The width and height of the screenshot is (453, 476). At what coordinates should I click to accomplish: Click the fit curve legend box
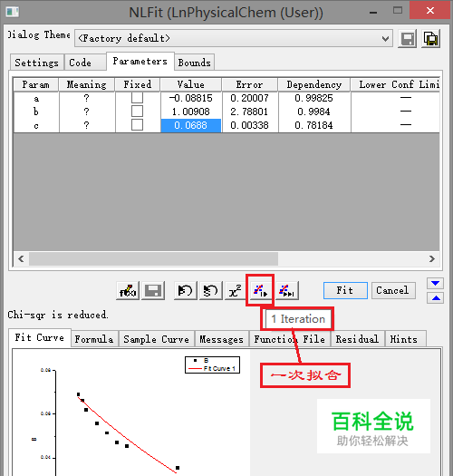(212, 364)
